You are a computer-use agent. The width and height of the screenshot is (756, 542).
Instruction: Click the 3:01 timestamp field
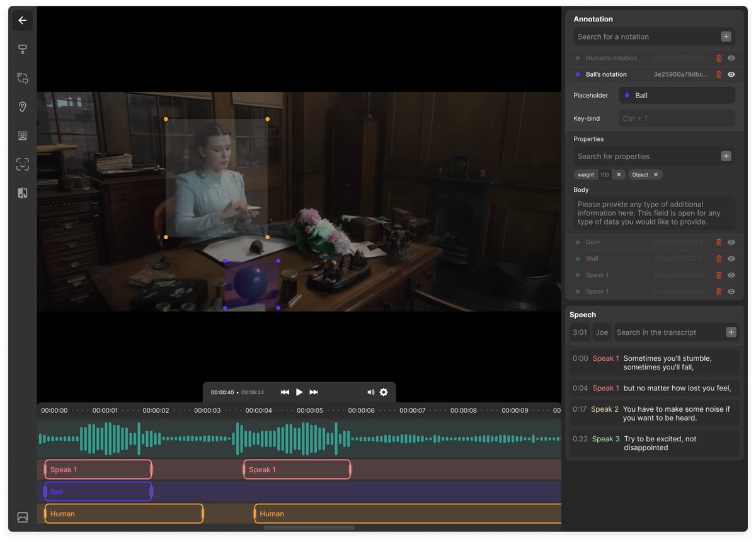click(580, 332)
